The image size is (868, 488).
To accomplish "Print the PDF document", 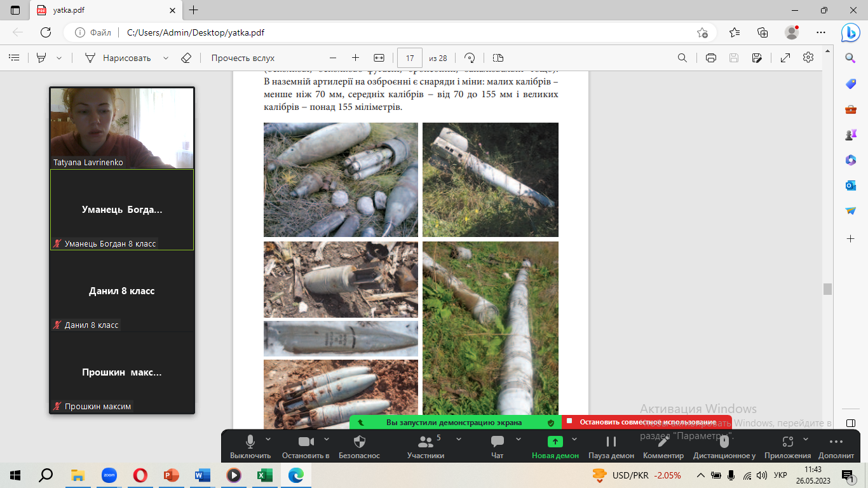I will tap(711, 58).
